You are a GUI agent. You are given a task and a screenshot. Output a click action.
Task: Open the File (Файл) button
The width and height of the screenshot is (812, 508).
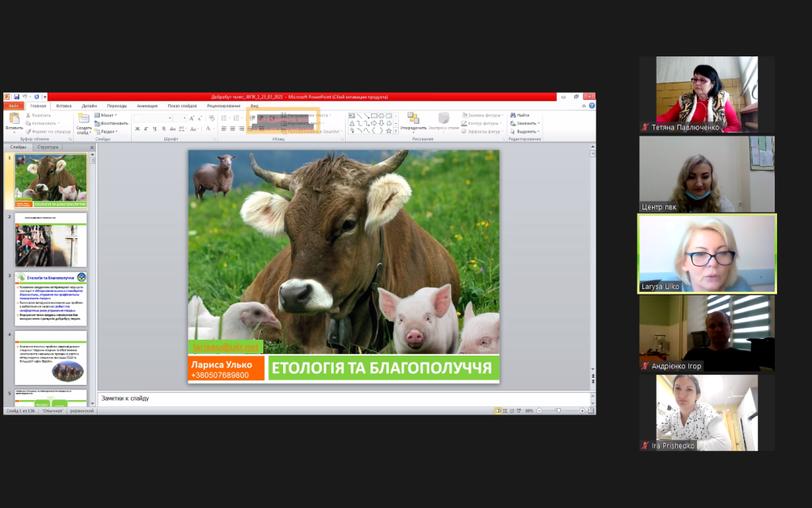coord(13,106)
